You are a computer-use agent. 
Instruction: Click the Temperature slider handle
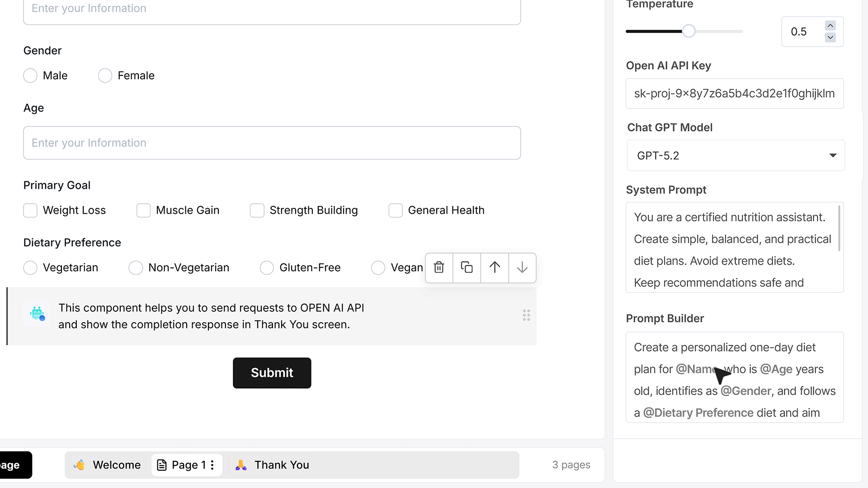689,31
